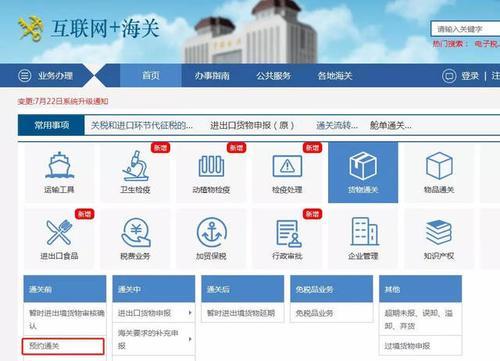Open the 税费业务 yen coin tile
500x361 pixels.
pyautogui.click(x=135, y=238)
